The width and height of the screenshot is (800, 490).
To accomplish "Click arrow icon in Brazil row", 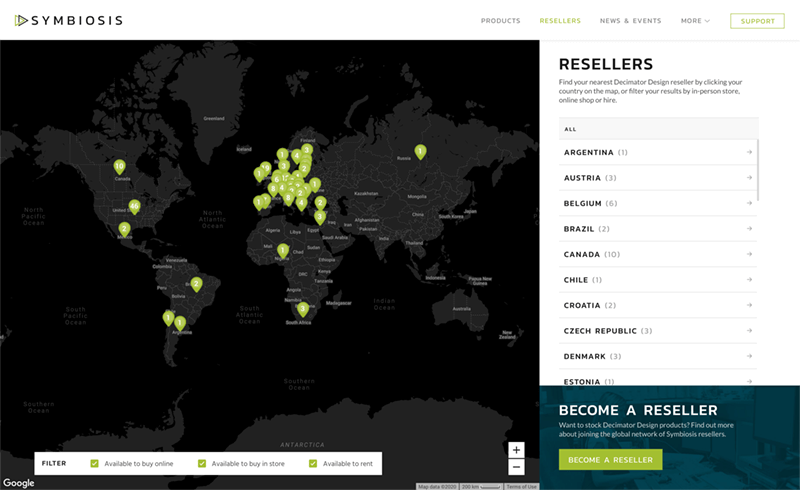I will click(x=749, y=229).
